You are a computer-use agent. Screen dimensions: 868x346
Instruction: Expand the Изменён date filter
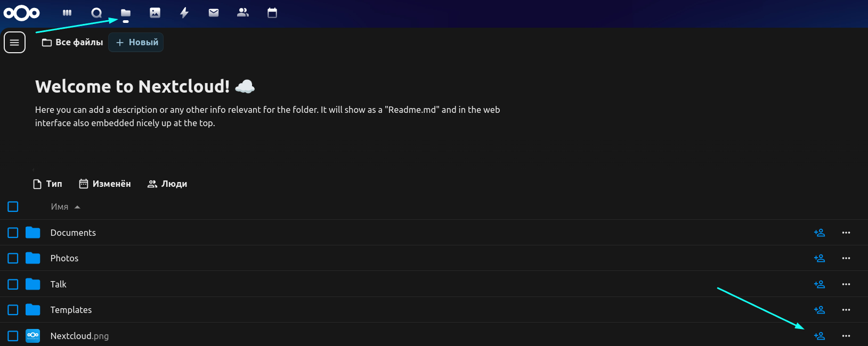105,184
